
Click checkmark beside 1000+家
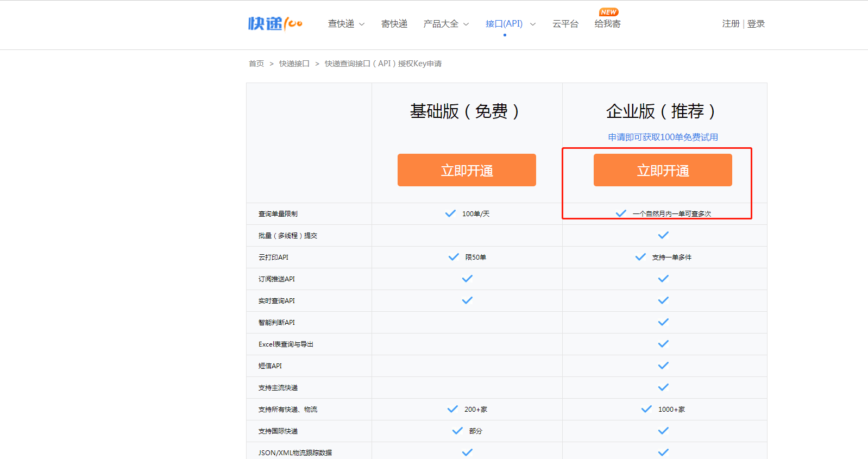[646, 409]
